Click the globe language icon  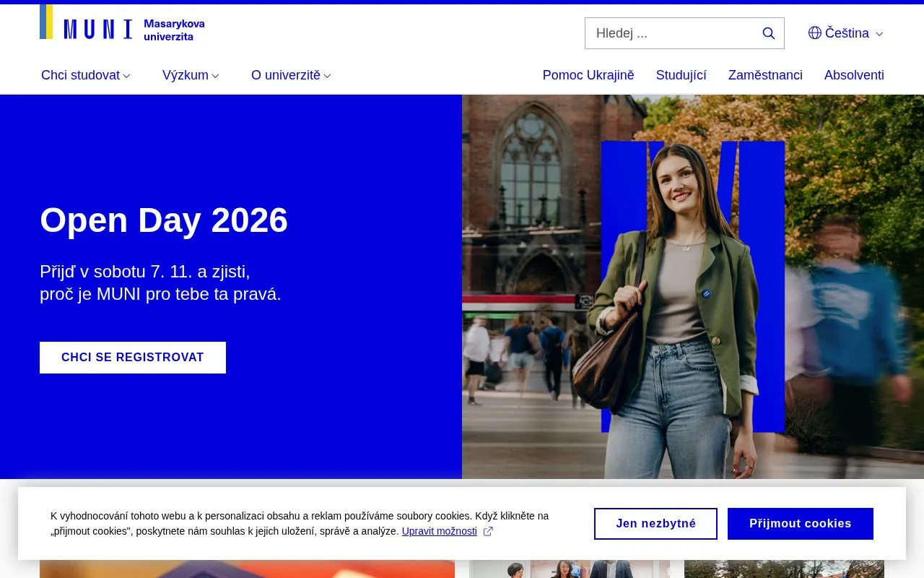pyautogui.click(x=815, y=33)
